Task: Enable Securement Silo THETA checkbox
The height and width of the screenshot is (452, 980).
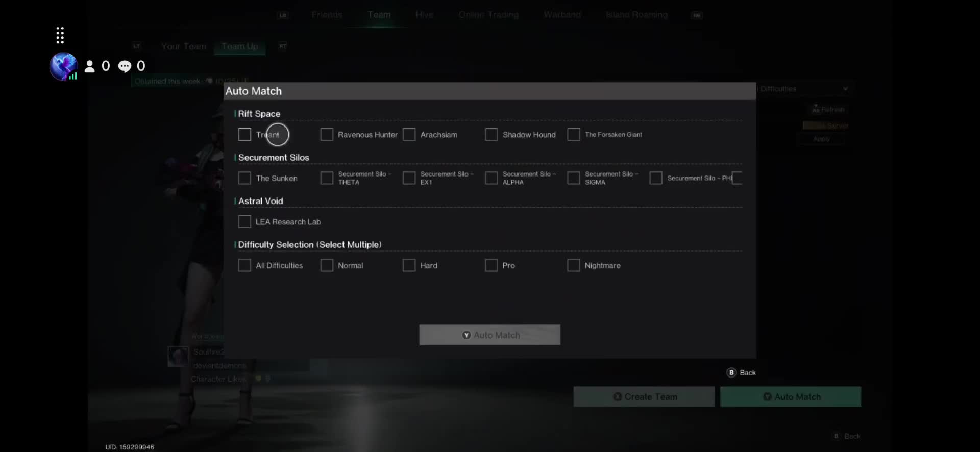Action: 327,178
